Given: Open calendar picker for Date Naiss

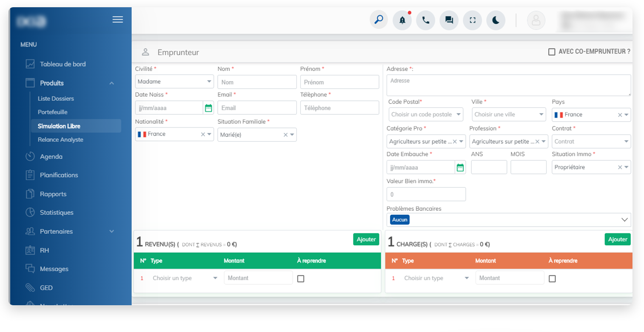Looking at the screenshot, I should coord(208,108).
